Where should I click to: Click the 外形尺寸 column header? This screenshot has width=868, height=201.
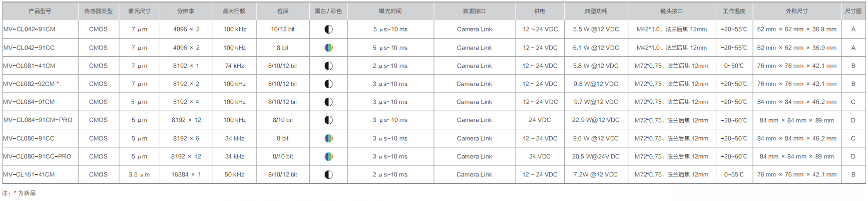coord(796,11)
